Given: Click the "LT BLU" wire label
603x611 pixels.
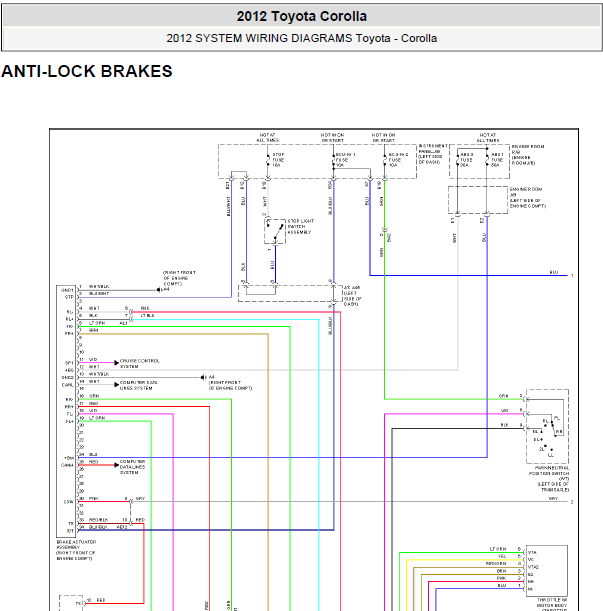Looking at the screenshot, I should tap(147, 315).
